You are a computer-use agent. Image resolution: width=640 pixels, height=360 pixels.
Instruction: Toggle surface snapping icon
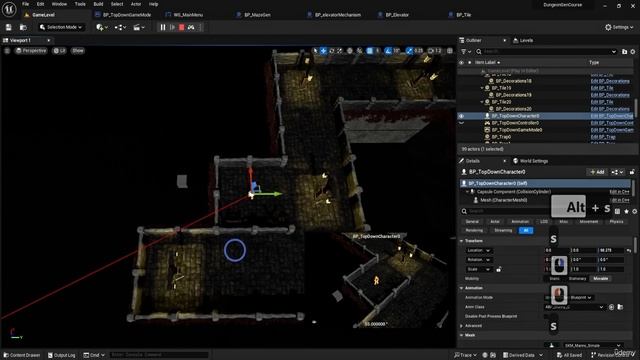(x=359, y=51)
